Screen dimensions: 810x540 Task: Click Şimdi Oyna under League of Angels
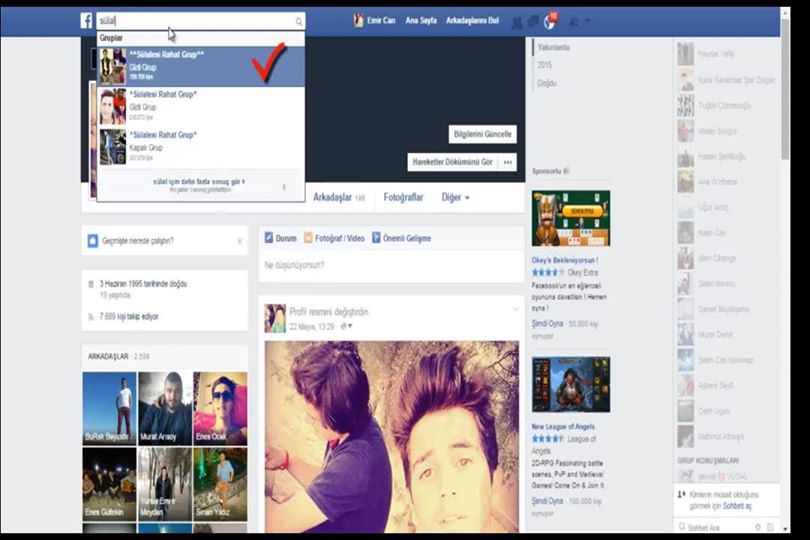pyautogui.click(x=547, y=501)
